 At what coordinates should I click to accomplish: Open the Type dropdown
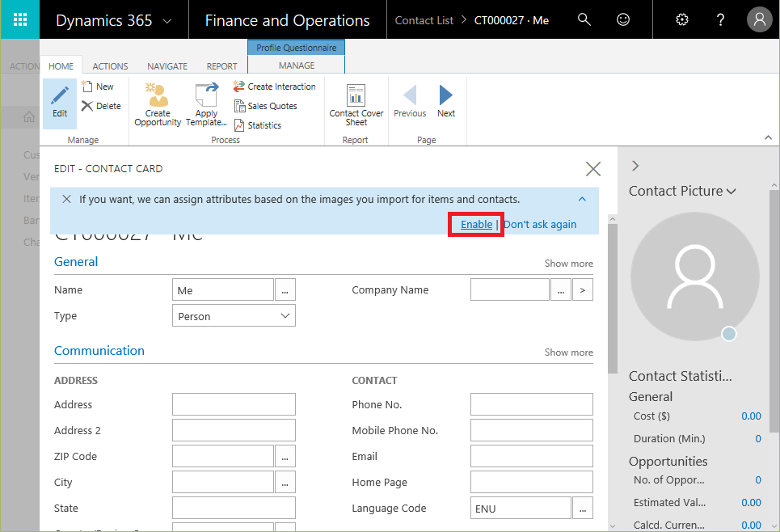pos(234,315)
